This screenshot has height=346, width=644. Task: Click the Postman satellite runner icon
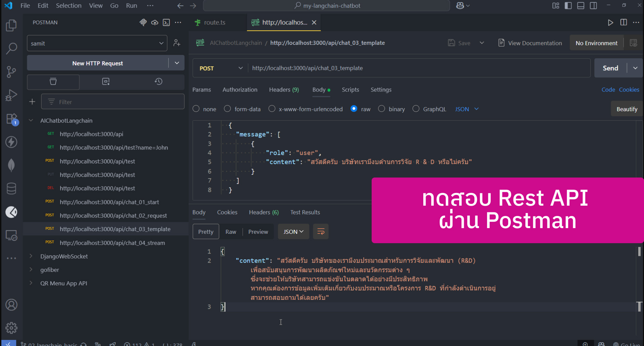[x=143, y=22]
